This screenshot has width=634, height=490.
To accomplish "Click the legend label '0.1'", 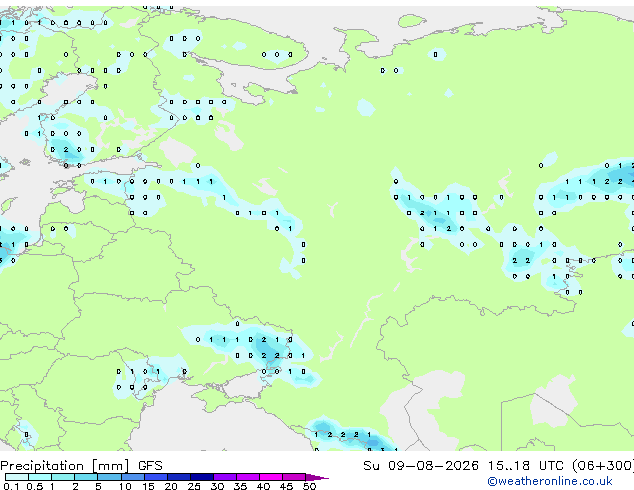I will point(11,486).
